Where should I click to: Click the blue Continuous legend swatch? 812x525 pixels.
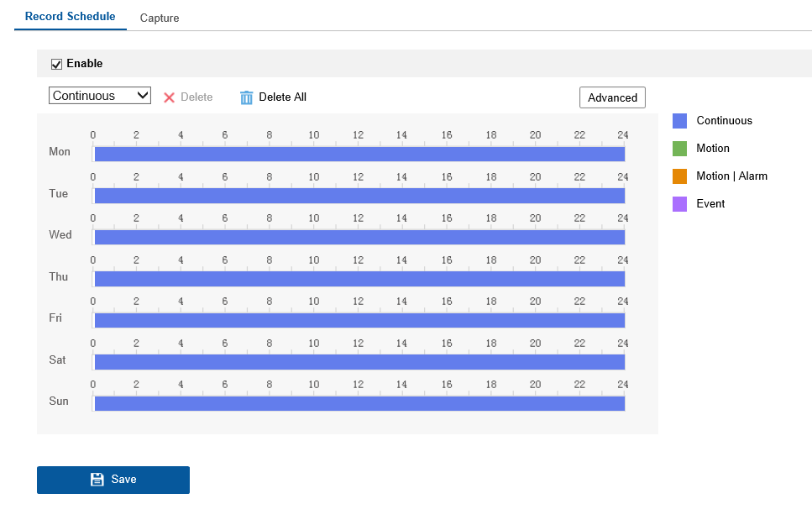coord(680,121)
